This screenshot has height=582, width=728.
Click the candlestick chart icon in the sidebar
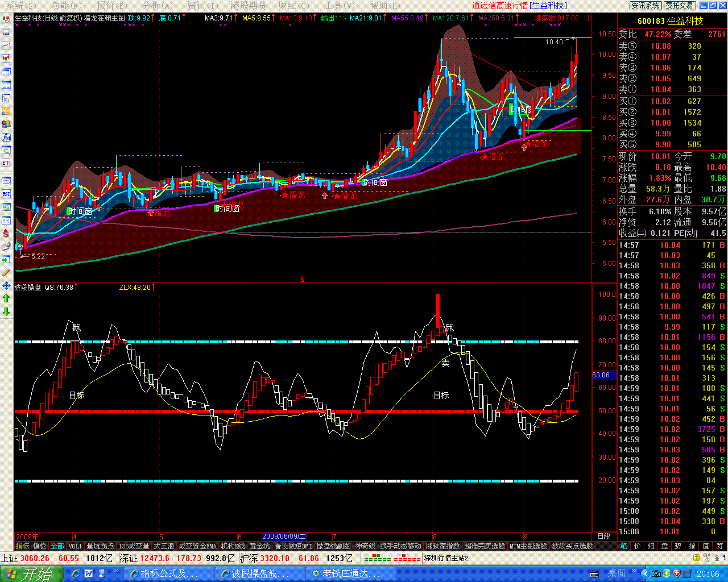6,58
